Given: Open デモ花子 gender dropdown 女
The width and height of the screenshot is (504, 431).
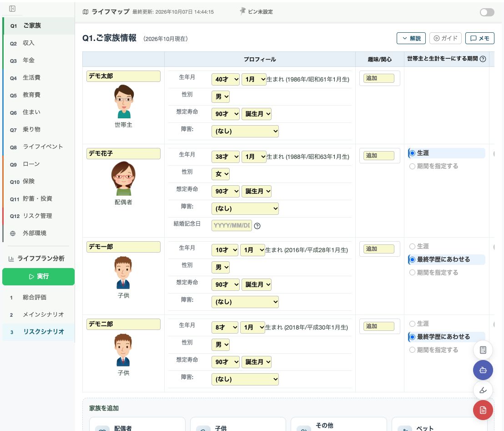Looking at the screenshot, I should tap(221, 174).
